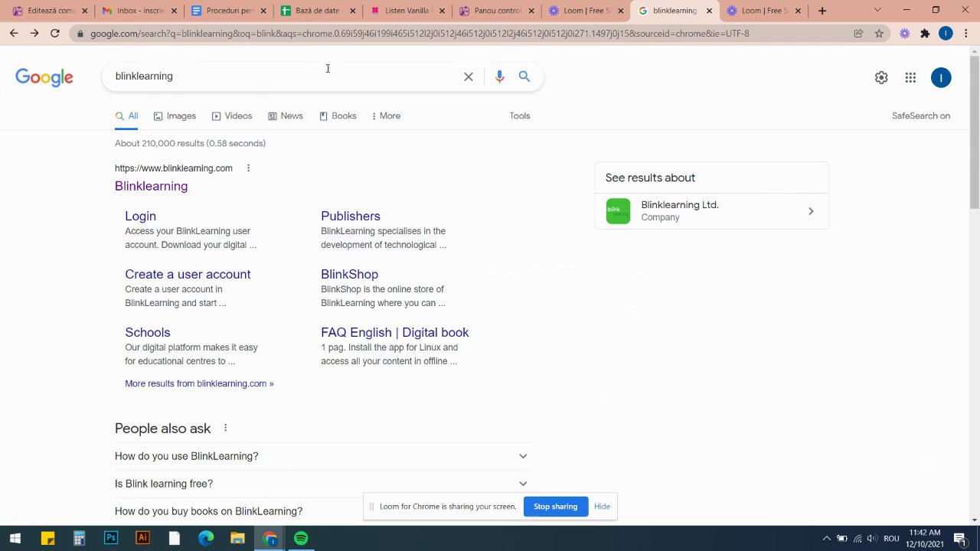This screenshot has width=980, height=551.
Task: Click Blinklearning Ltd. green logo
Action: (x=618, y=211)
